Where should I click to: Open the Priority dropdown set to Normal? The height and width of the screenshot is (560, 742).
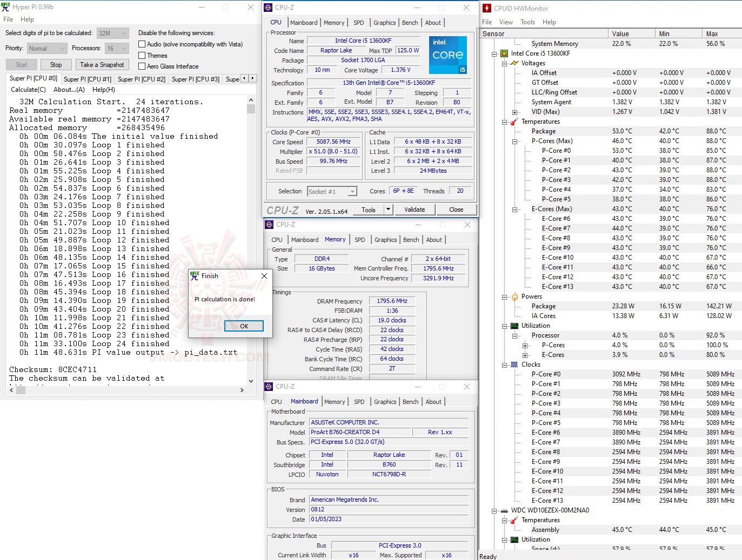[x=47, y=49]
